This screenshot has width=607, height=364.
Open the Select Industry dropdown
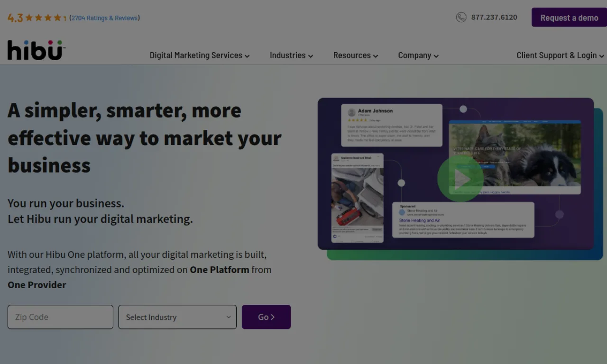pyautogui.click(x=177, y=317)
